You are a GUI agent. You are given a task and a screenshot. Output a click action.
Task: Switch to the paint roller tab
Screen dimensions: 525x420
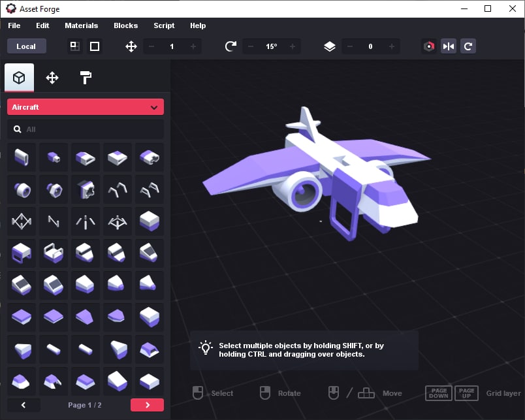tap(86, 78)
